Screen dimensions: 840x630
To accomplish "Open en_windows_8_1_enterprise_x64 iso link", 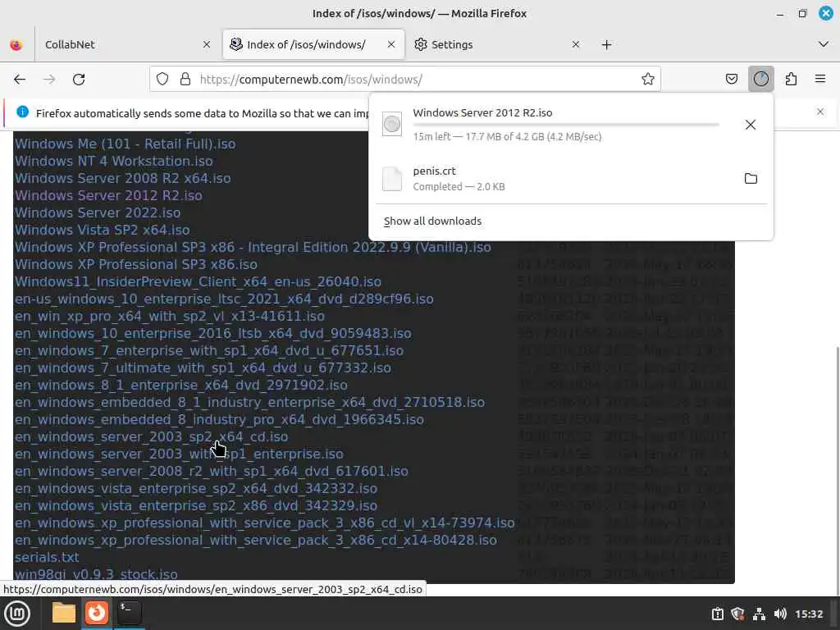I will 181,385.
